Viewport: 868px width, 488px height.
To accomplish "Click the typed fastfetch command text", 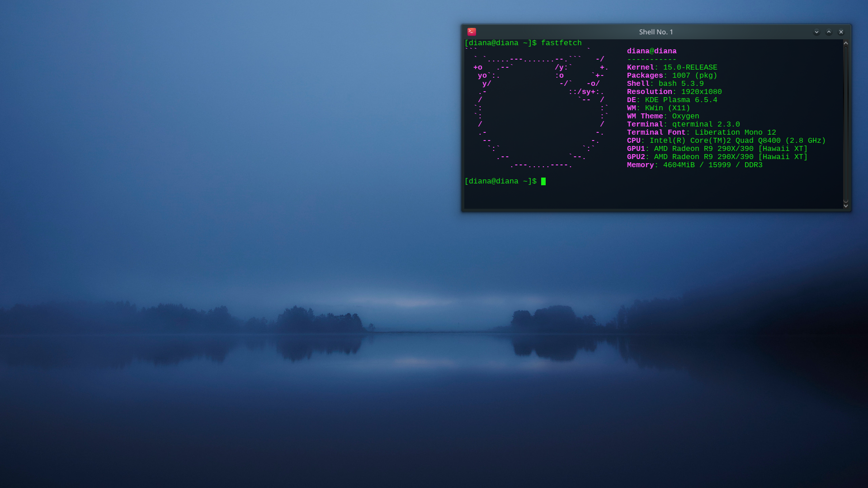I will coord(561,43).
